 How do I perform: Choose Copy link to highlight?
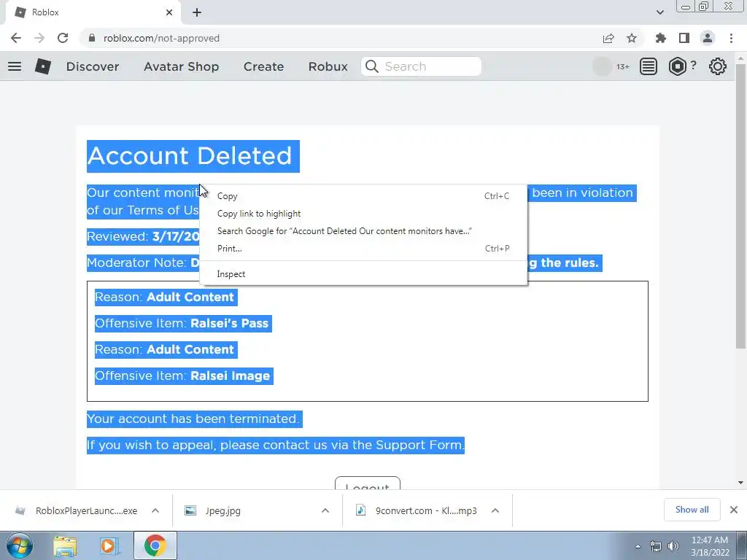pos(363,214)
